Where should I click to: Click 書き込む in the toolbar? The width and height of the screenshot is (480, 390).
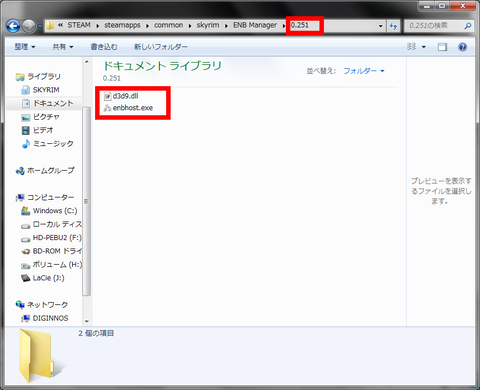pyautogui.click(x=104, y=47)
